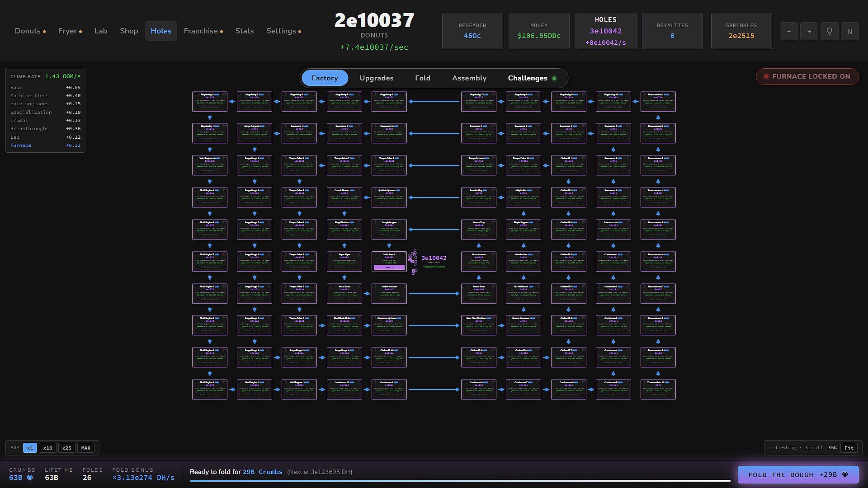The image size is (868, 488).
Task: Click the expand icon on the Cruller Crusher card
Action: [x=404, y=286]
